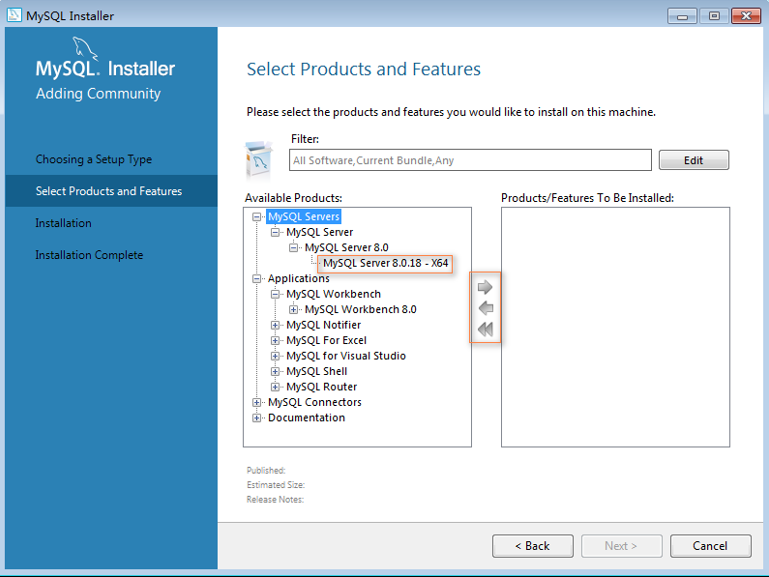
Task: Select the MySQL Shell tree label
Action: click(x=317, y=371)
